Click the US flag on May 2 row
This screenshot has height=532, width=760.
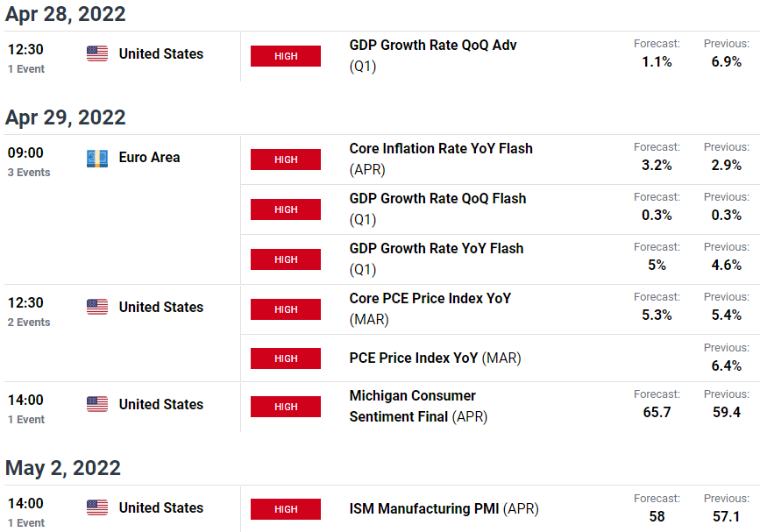coord(97,507)
